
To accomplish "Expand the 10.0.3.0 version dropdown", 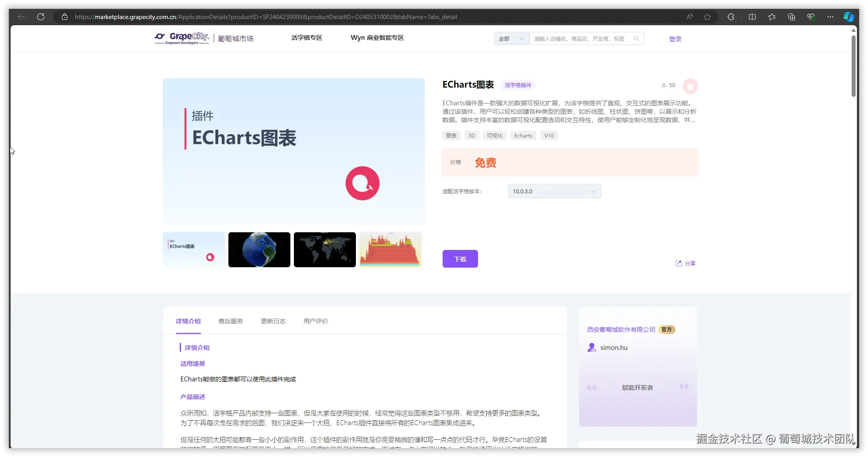I will tap(554, 191).
